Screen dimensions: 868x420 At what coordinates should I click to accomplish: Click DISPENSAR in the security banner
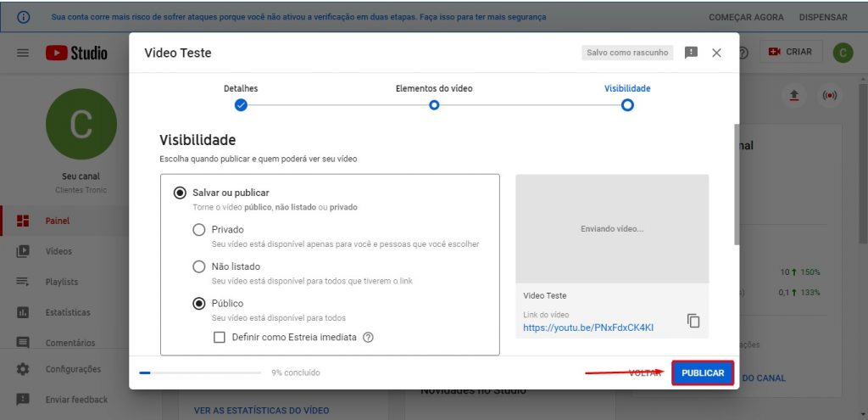[x=821, y=17]
